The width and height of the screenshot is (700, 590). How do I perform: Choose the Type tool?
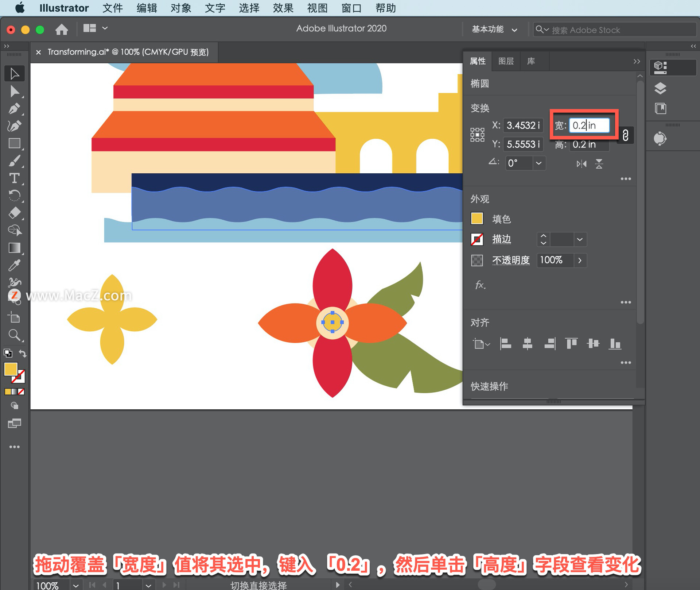point(14,178)
